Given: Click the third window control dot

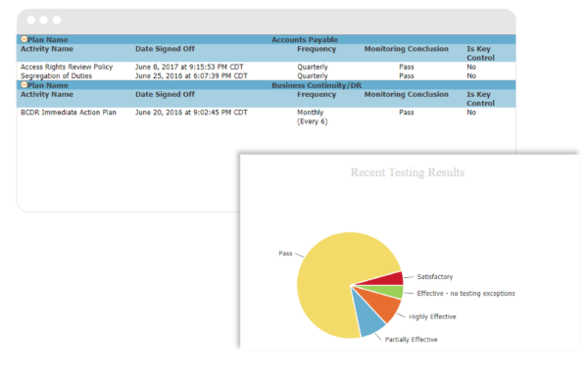Looking at the screenshot, I should (x=57, y=20).
